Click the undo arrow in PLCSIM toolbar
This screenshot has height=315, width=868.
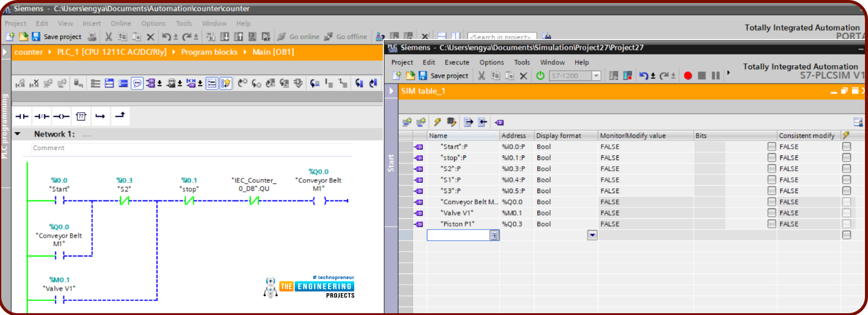click(x=643, y=76)
